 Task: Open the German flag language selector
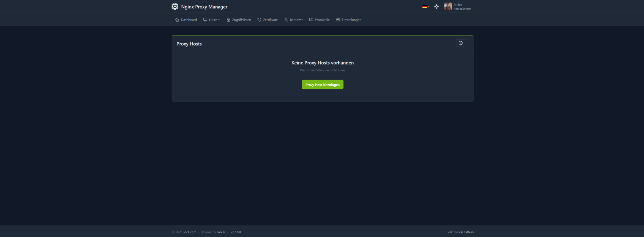click(425, 7)
